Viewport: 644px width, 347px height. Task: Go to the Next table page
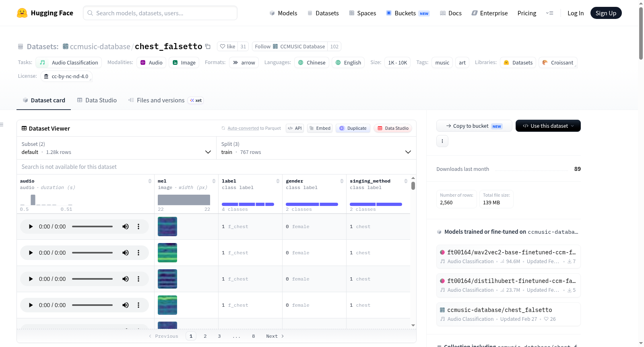275,336
